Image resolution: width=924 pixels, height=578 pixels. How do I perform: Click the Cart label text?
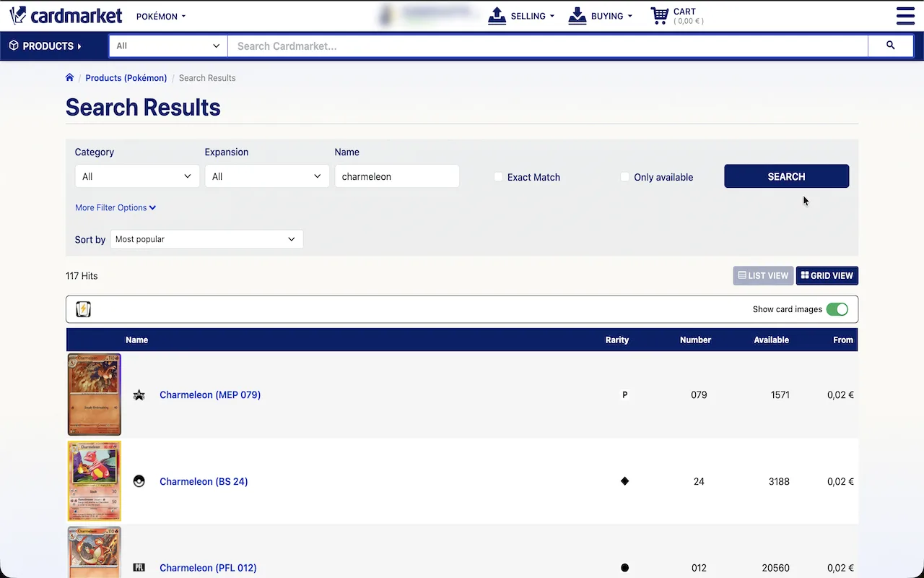(x=684, y=12)
